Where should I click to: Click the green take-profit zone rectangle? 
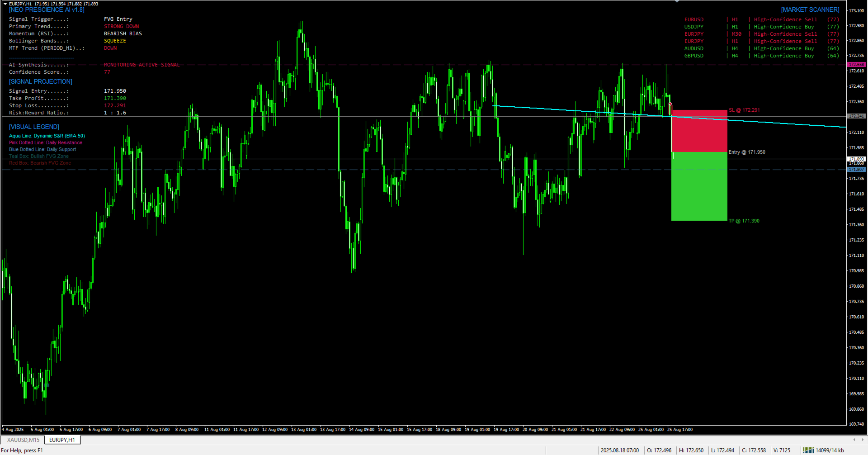(x=699, y=186)
